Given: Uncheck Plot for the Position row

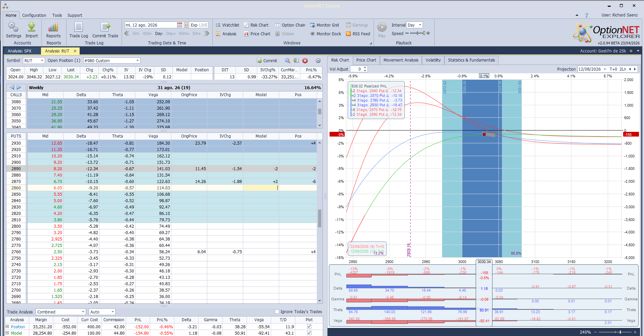Looking at the screenshot, I should point(309,326).
